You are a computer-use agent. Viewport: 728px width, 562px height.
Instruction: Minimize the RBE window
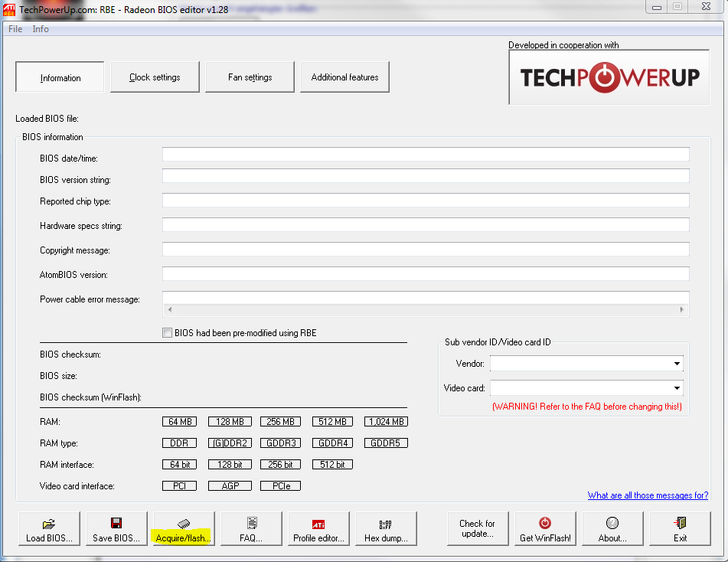tap(657, 7)
